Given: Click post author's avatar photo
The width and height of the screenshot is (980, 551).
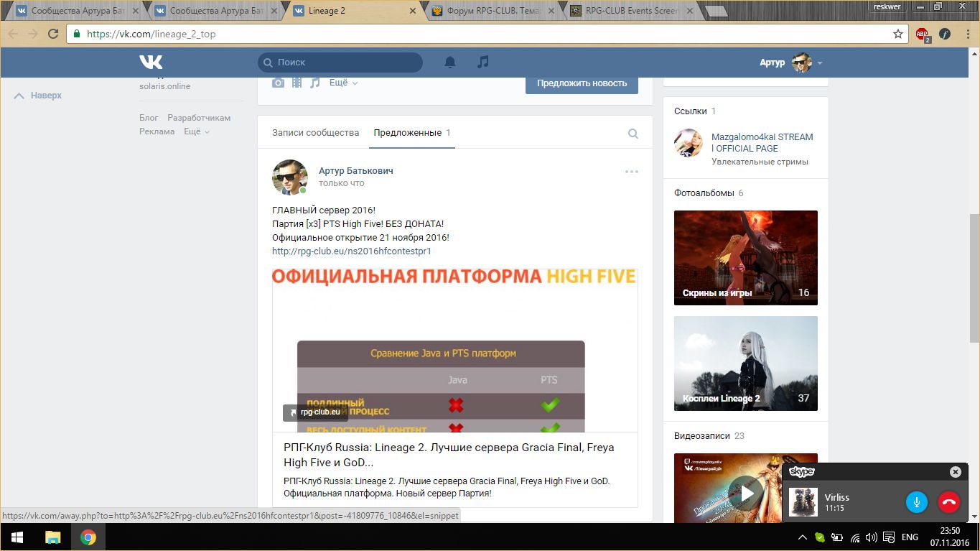Looking at the screenshot, I should (290, 177).
